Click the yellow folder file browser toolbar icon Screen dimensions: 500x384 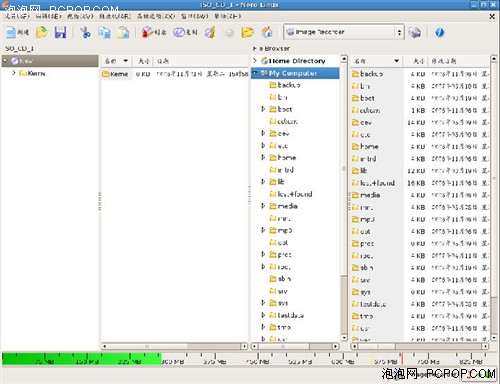248,32
